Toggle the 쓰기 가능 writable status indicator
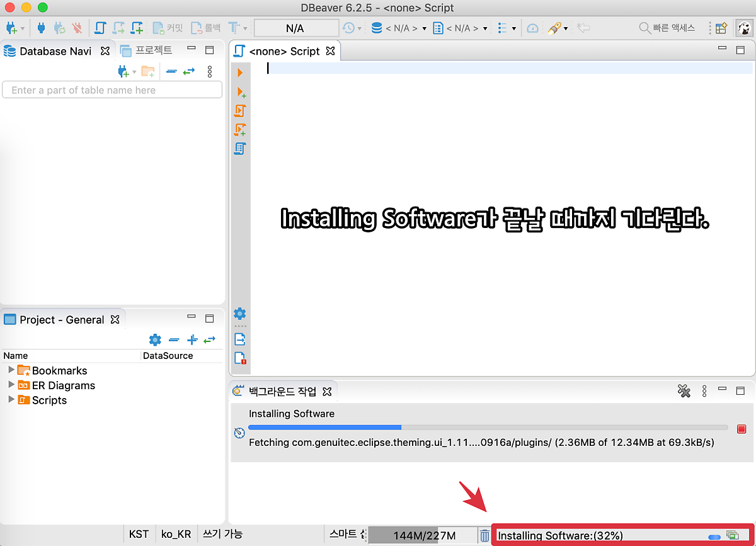756x546 pixels. [222, 534]
